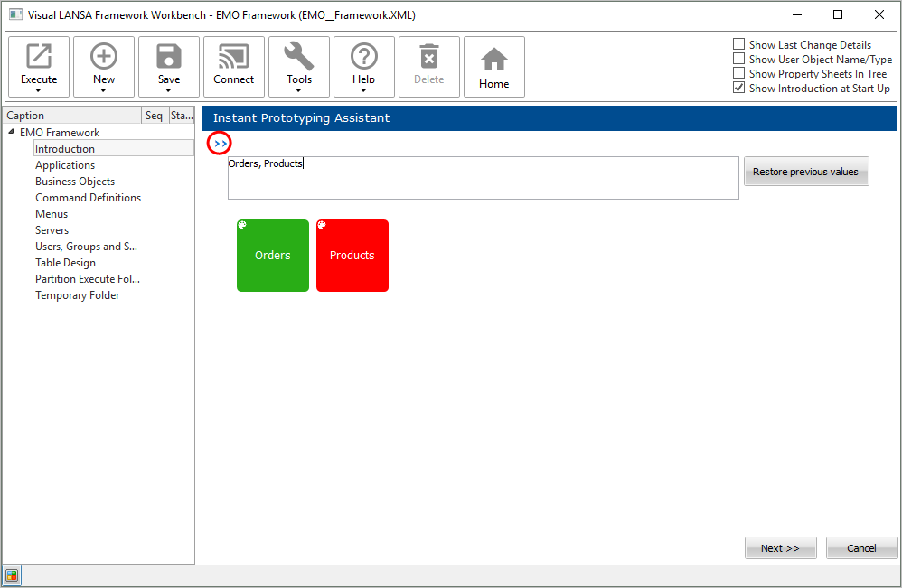This screenshot has height=588, width=902.
Task: Open Command Definitions tree item
Action: point(88,197)
